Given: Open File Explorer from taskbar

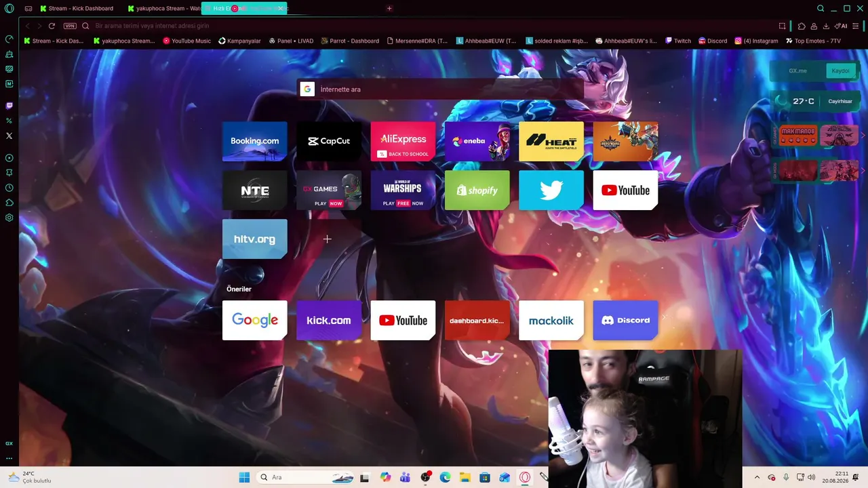Looking at the screenshot, I should click(x=465, y=477).
